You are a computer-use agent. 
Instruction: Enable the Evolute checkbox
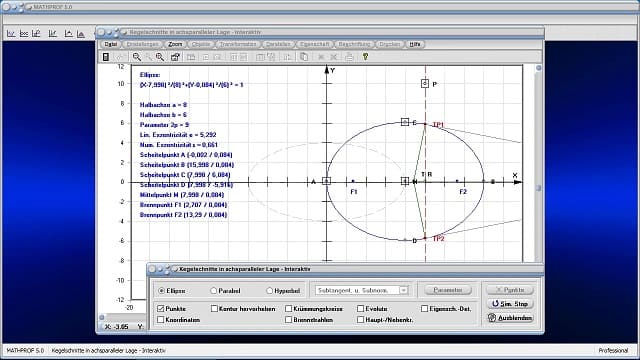(x=360, y=309)
